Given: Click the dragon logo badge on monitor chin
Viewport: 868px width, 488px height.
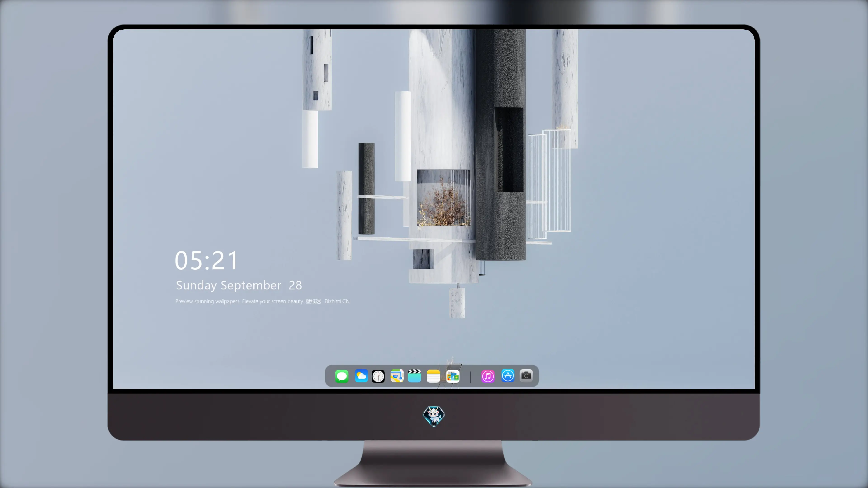Looking at the screenshot, I should pos(434,416).
